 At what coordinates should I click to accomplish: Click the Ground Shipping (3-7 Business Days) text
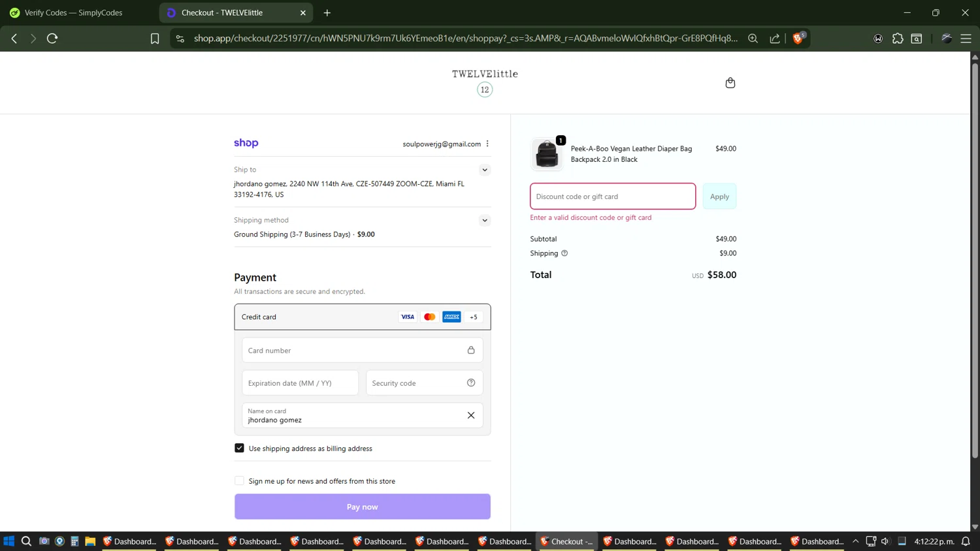coord(292,234)
